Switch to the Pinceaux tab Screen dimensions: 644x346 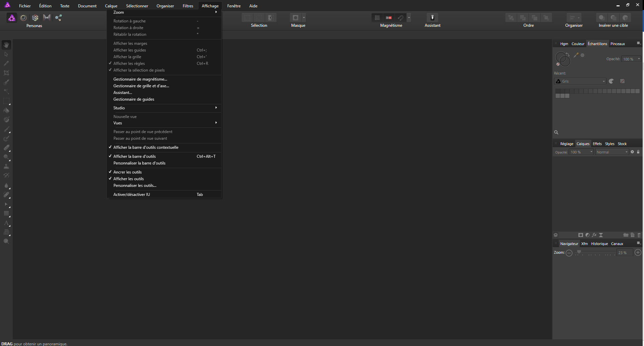click(618, 44)
